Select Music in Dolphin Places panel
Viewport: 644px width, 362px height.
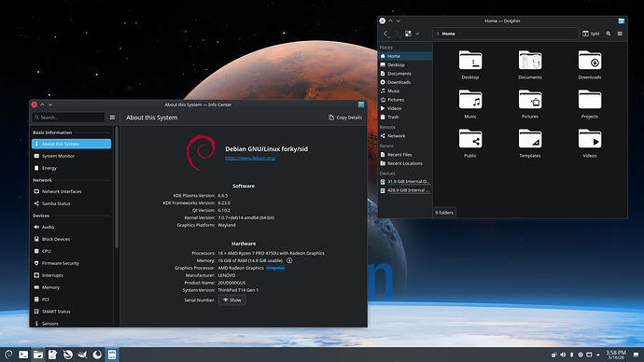coord(405,90)
